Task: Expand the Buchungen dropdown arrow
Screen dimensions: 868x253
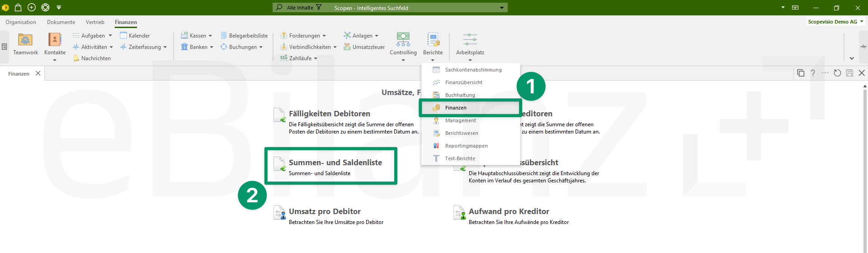Action: [261, 47]
